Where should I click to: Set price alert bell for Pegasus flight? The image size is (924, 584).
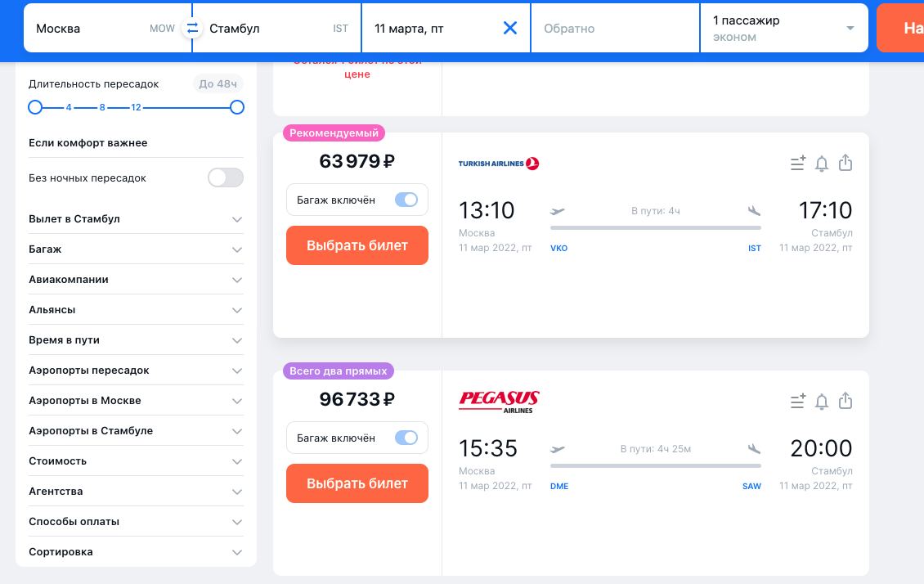click(x=822, y=402)
